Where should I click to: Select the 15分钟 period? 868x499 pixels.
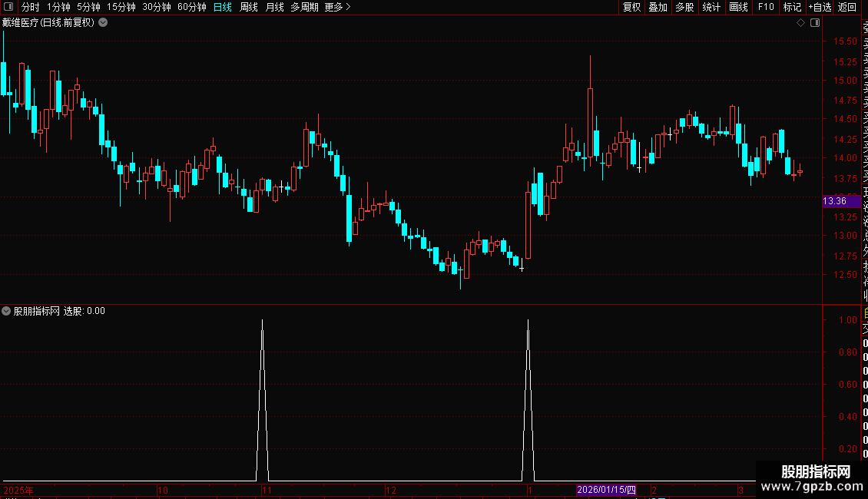(x=121, y=7)
